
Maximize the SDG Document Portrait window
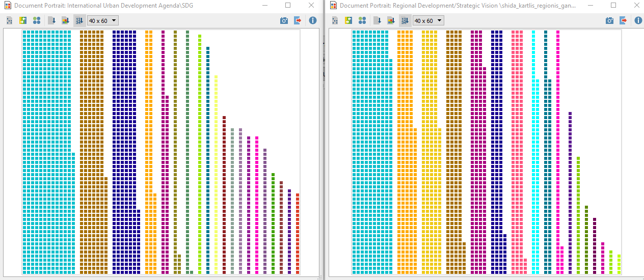coord(288,6)
